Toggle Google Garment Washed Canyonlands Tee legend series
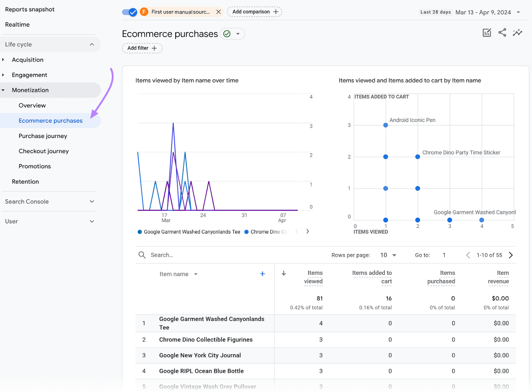The height and width of the screenshot is (392, 532). (x=189, y=232)
